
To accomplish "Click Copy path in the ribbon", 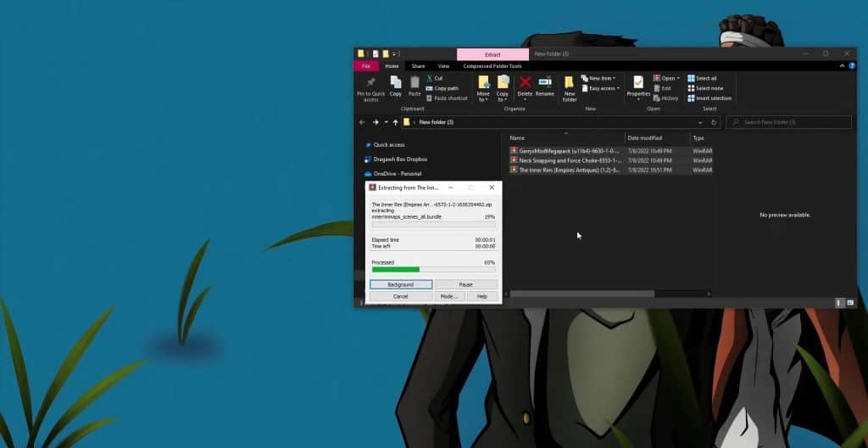I will point(442,88).
